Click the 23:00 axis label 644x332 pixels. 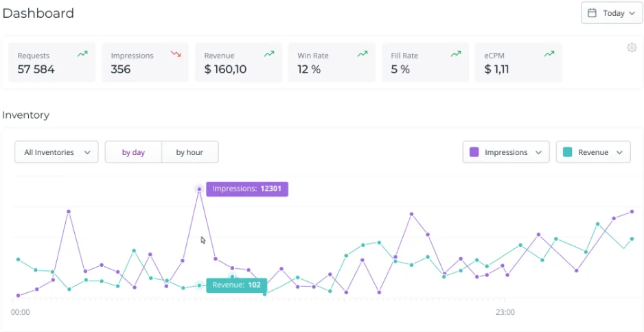pos(505,312)
